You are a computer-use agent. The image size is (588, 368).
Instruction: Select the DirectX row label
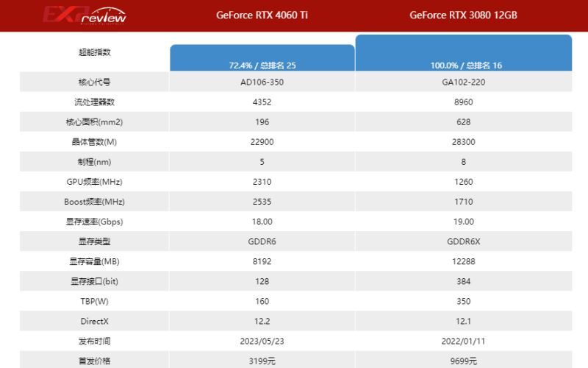[94, 320]
